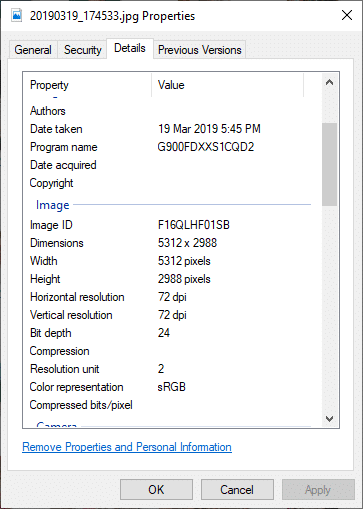Image resolution: width=363 pixels, height=509 pixels.
Task: Click the JPG file icon in title bar
Action: [x=17, y=15]
